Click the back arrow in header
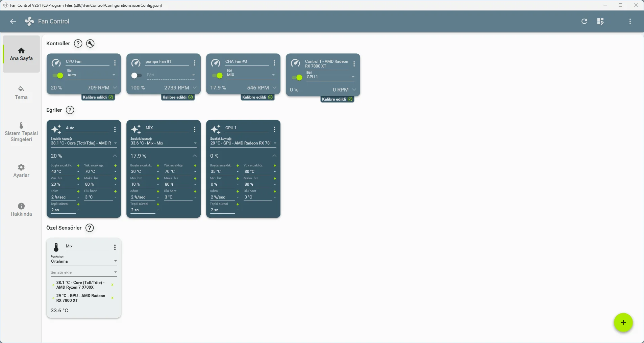The width and height of the screenshot is (644, 343). [13, 21]
